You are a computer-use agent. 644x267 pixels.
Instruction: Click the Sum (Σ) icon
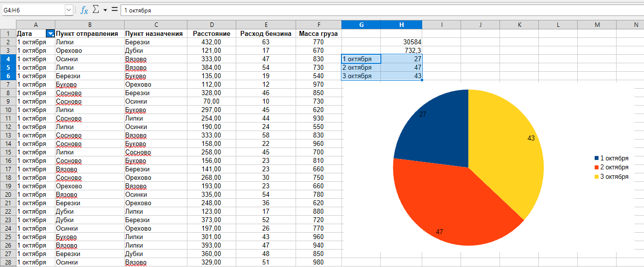pyautogui.click(x=96, y=10)
